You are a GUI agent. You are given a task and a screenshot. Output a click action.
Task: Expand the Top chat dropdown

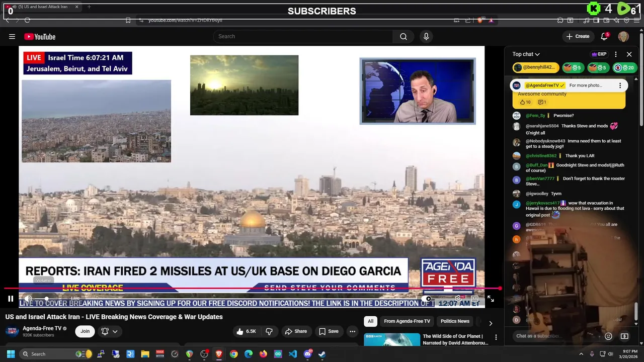526,54
